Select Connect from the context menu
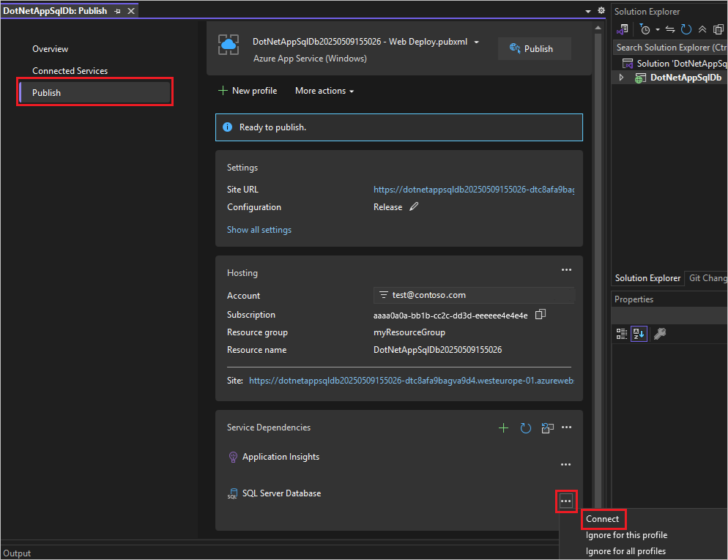This screenshot has width=728, height=560. tap(603, 519)
